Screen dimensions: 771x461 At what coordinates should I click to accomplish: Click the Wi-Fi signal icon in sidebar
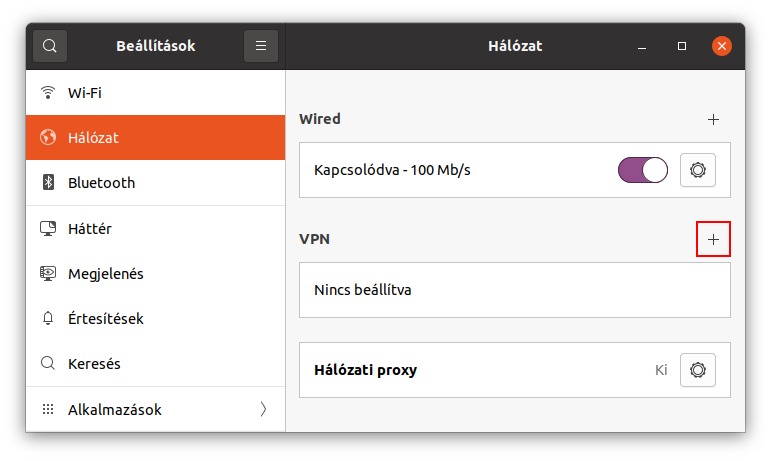48,92
